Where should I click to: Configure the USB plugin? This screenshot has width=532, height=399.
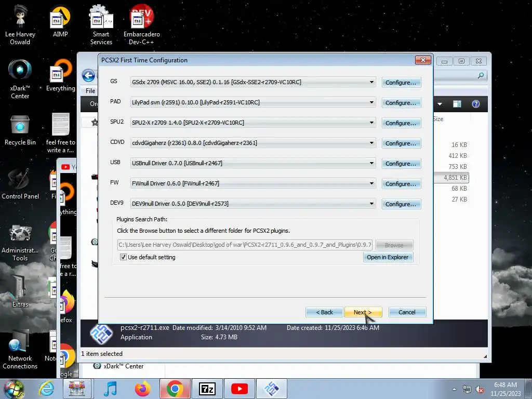401,164
